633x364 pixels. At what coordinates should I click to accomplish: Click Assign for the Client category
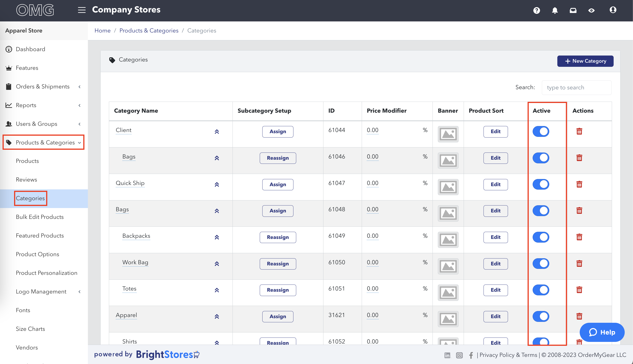[x=278, y=132]
